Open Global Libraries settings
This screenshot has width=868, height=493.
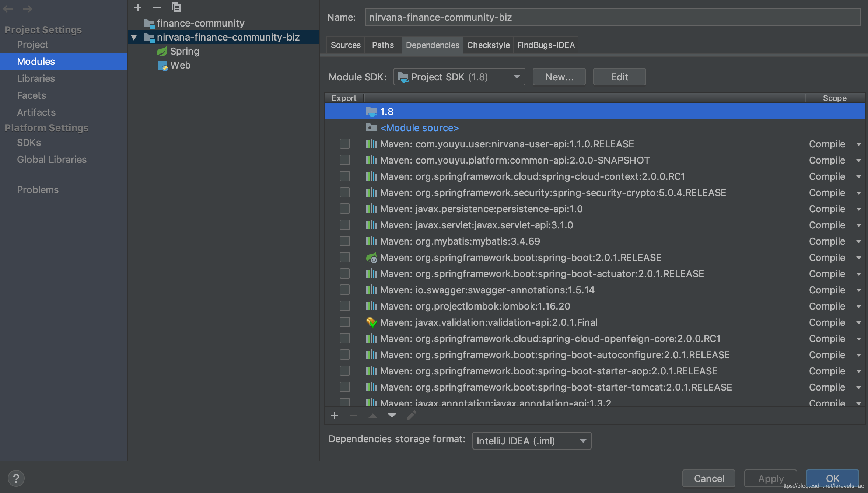tap(52, 160)
